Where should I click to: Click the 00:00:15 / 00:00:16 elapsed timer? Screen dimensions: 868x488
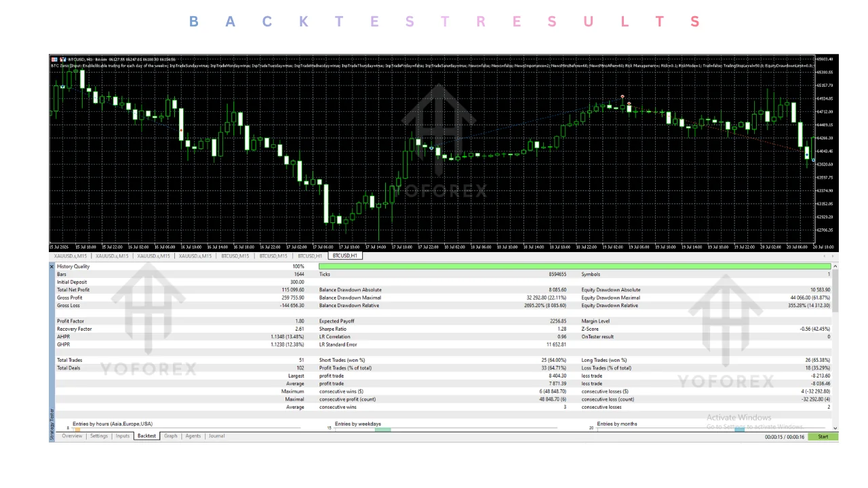pyautogui.click(x=785, y=437)
